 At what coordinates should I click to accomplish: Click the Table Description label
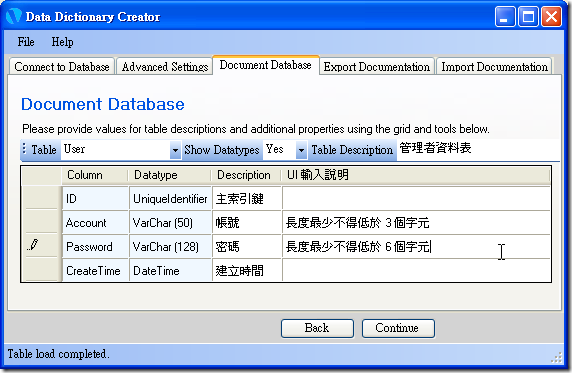click(352, 150)
